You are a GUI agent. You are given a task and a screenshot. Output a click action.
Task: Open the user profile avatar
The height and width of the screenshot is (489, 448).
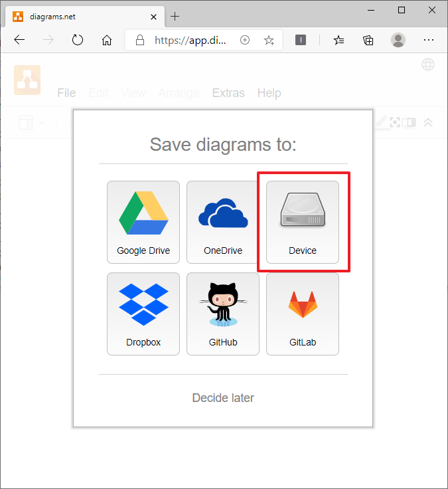pyautogui.click(x=398, y=40)
